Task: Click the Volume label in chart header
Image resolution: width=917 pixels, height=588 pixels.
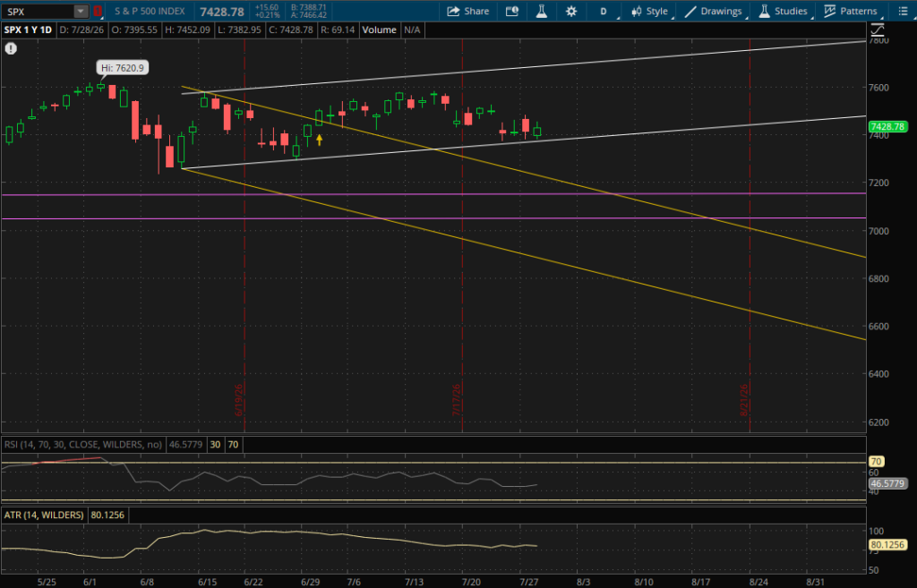Action: click(379, 30)
